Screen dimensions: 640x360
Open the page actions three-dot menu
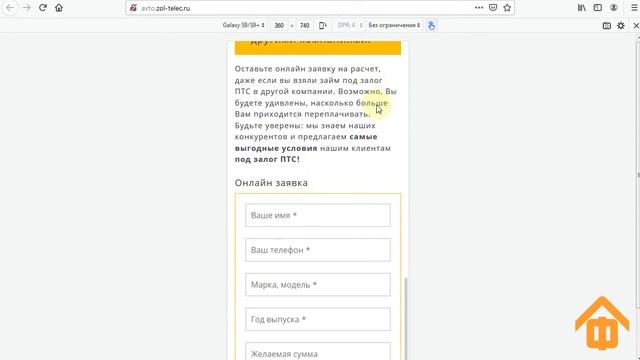tap(479, 8)
